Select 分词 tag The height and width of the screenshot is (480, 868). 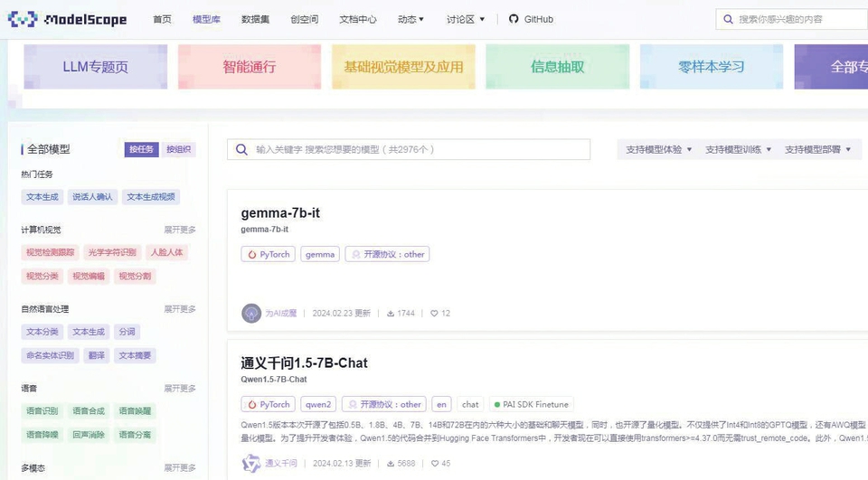point(127,332)
